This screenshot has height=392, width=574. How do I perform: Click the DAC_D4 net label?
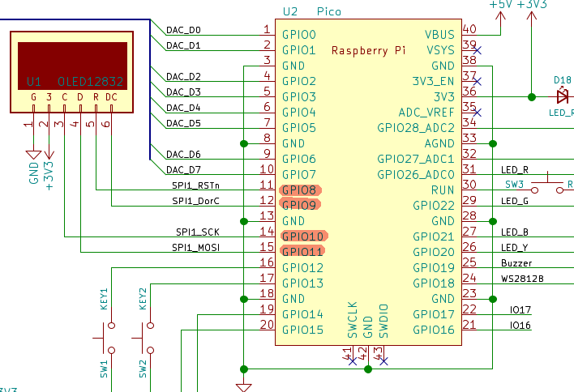coord(183,108)
